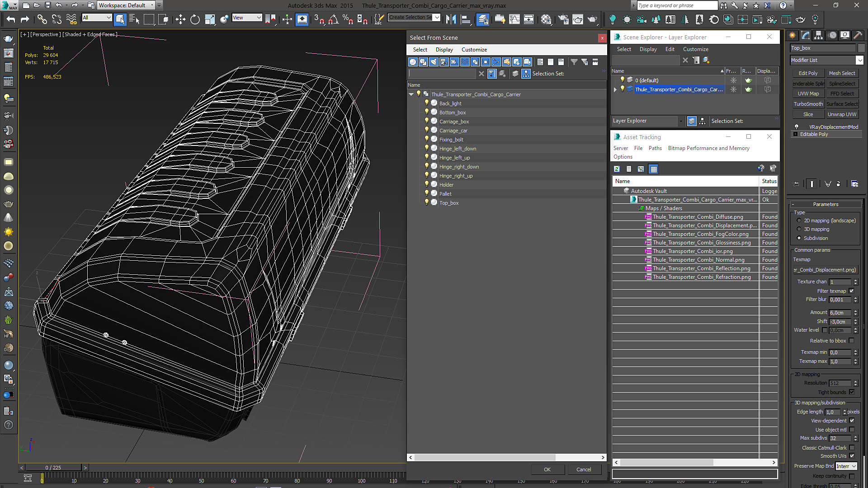This screenshot has width=868, height=488.
Task: Click the Undo arrow in main toolbar
Action: pos(10,19)
